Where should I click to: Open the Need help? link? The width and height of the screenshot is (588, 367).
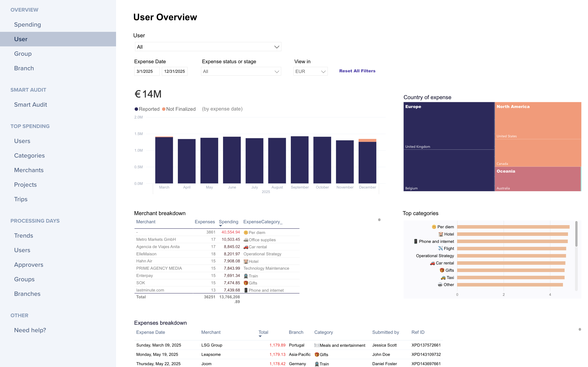(x=30, y=330)
